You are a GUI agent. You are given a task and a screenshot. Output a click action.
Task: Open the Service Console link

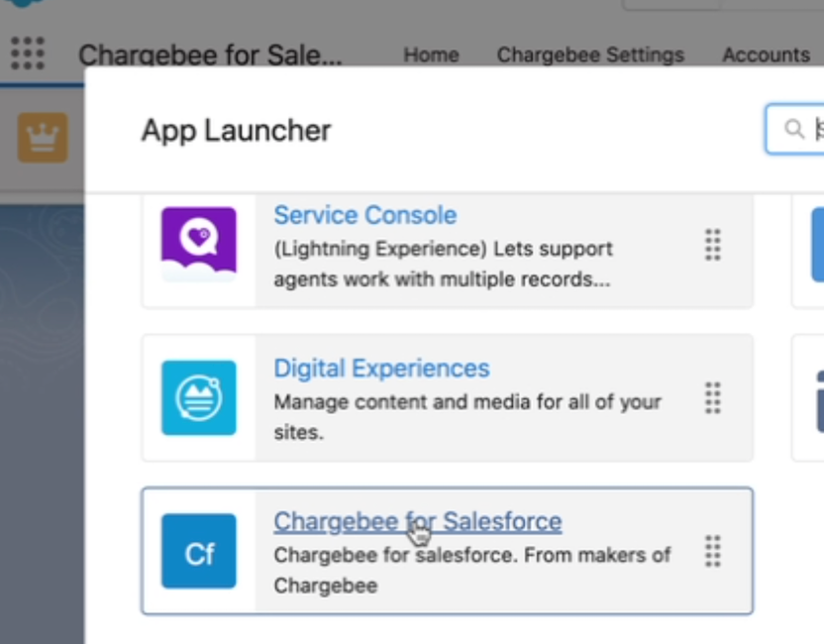pos(364,215)
